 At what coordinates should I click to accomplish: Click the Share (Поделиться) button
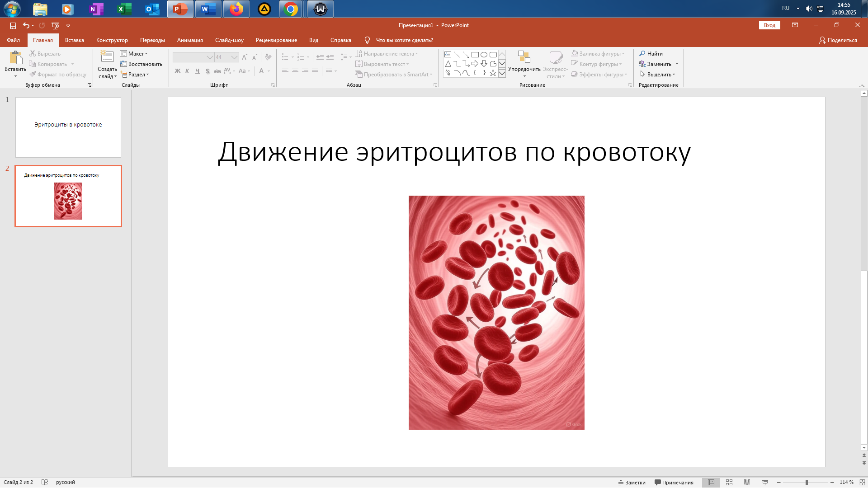point(838,40)
